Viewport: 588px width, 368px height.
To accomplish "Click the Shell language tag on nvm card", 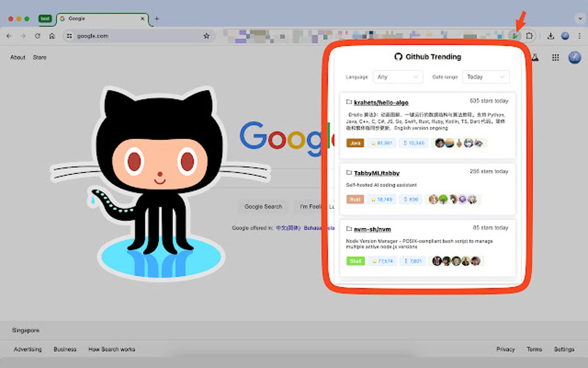I will tap(356, 261).
